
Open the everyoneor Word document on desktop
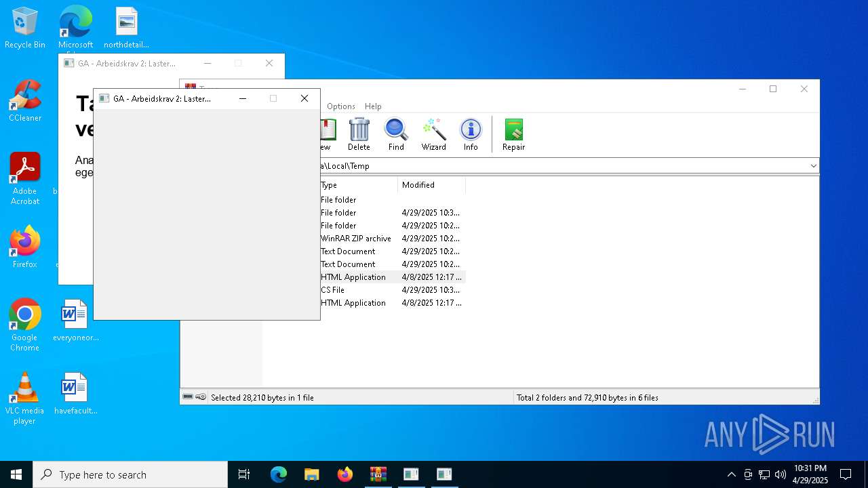75,321
